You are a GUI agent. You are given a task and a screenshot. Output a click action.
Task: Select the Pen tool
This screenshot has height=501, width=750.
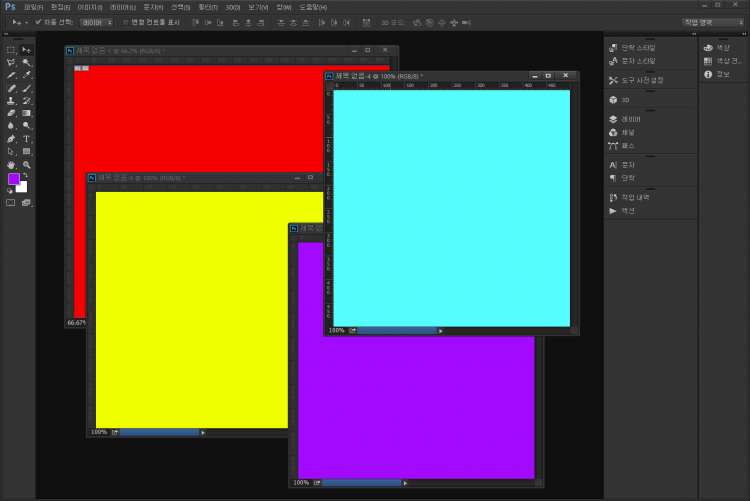coord(11,139)
